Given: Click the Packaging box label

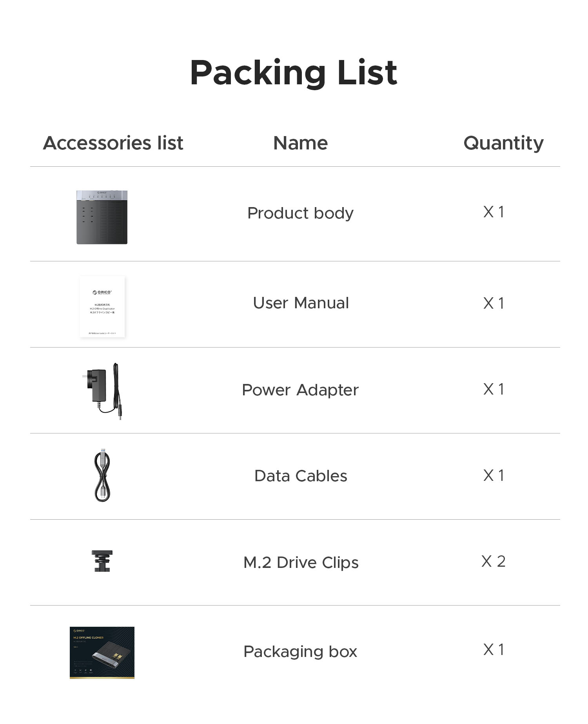Looking at the screenshot, I should coord(300,652).
